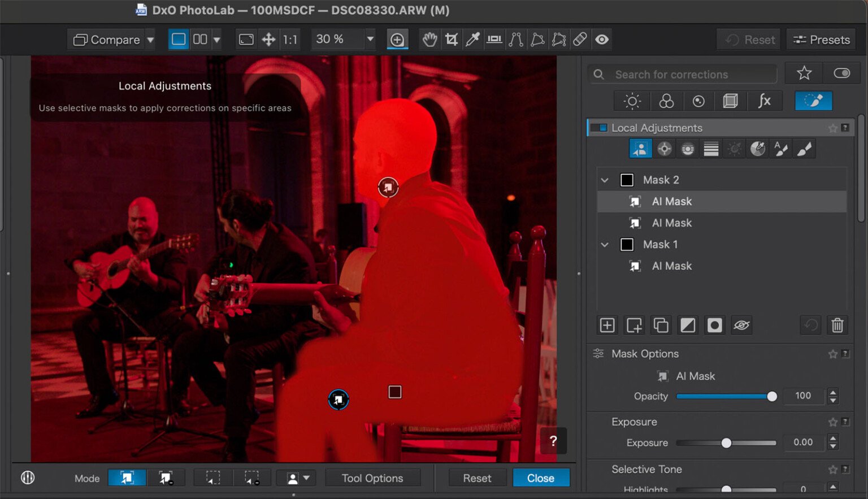
Task: Open the Compare dropdown arrow
Action: pyautogui.click(x=150, y=39)
